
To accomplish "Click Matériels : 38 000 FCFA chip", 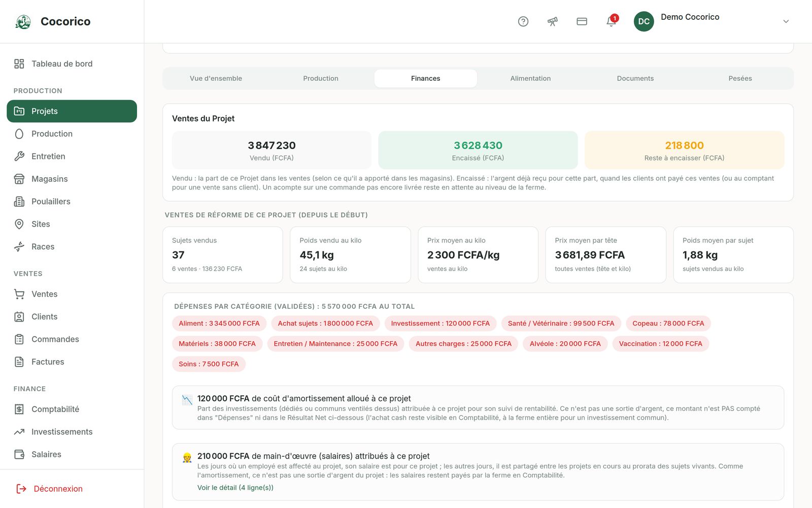I will pos(217,343).
